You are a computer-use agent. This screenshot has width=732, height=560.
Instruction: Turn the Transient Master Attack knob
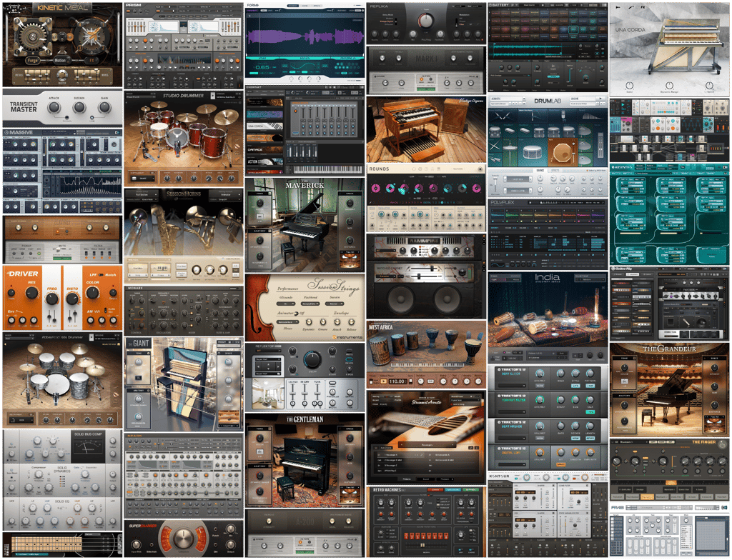pos(54,108)
